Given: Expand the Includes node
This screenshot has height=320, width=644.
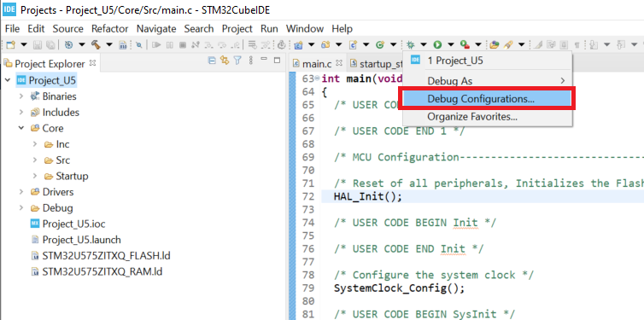Looking at the screenshot, I should pyautogui.click(x=21, y=113).
